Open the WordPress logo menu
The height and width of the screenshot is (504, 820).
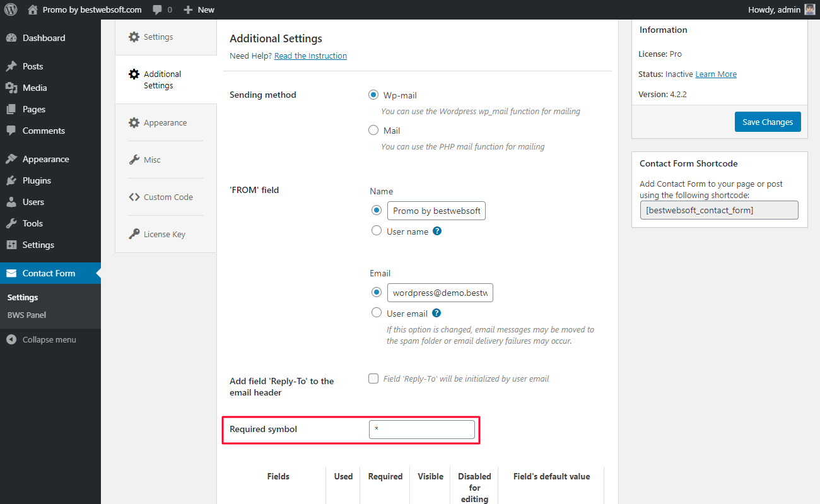tap(11, 9)
